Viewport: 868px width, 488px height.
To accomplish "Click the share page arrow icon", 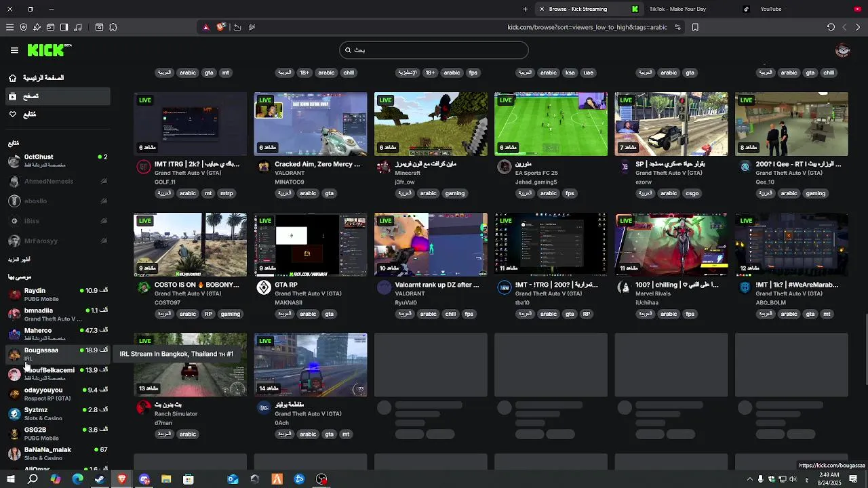I will pos(237,27).
